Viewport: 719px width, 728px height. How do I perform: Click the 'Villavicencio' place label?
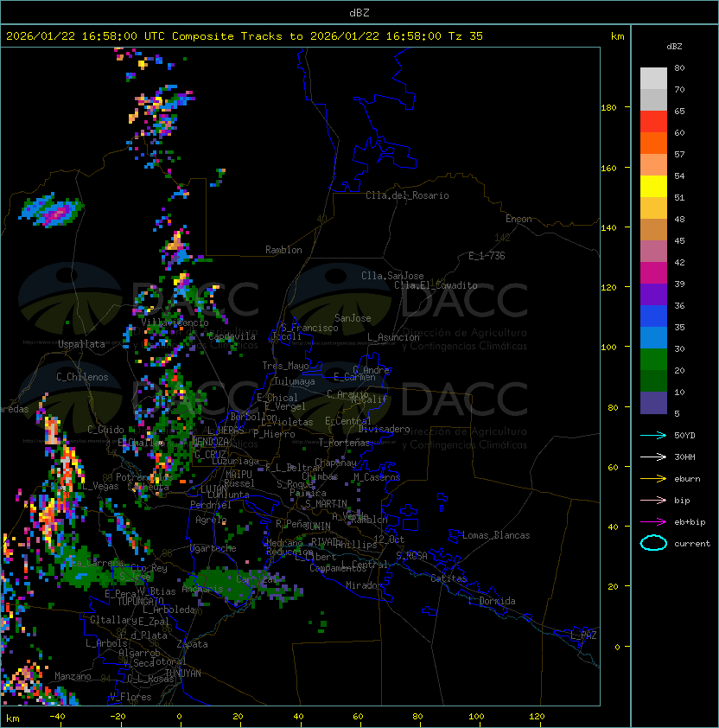(x=175, y=322)
